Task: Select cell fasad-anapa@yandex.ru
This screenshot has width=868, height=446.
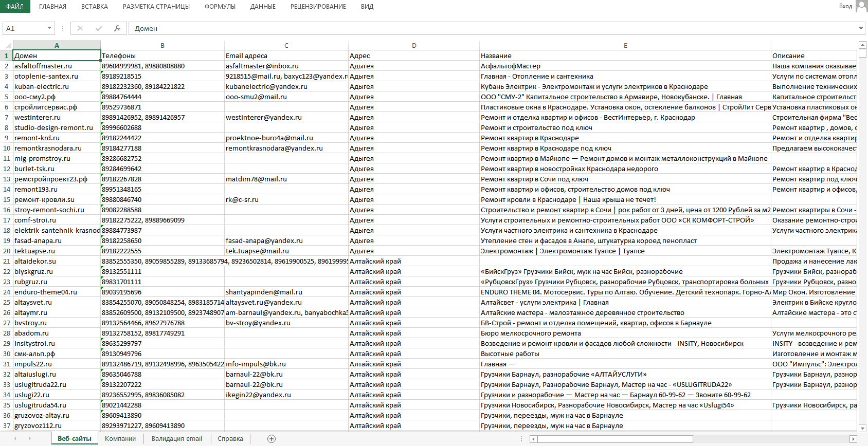Action: [x=286, y=240]
